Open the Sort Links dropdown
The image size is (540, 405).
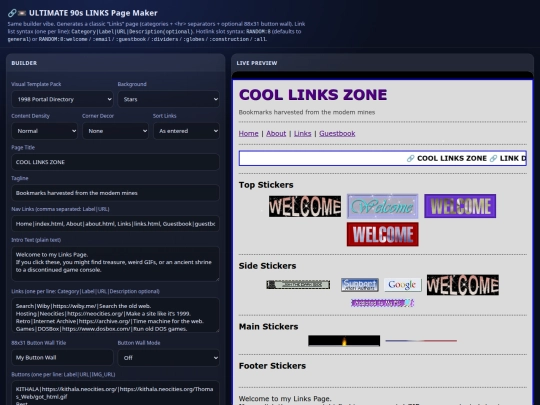point(186,131)
